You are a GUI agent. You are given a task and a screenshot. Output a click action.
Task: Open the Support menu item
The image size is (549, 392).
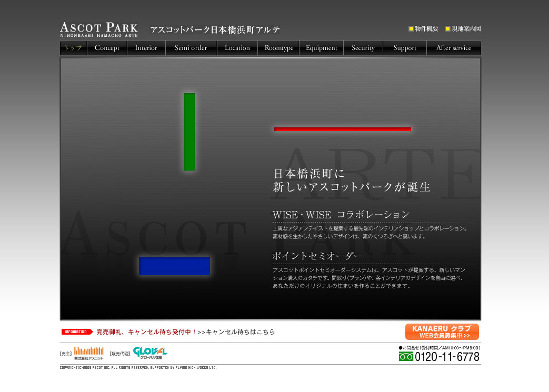(x=405, y=48)
